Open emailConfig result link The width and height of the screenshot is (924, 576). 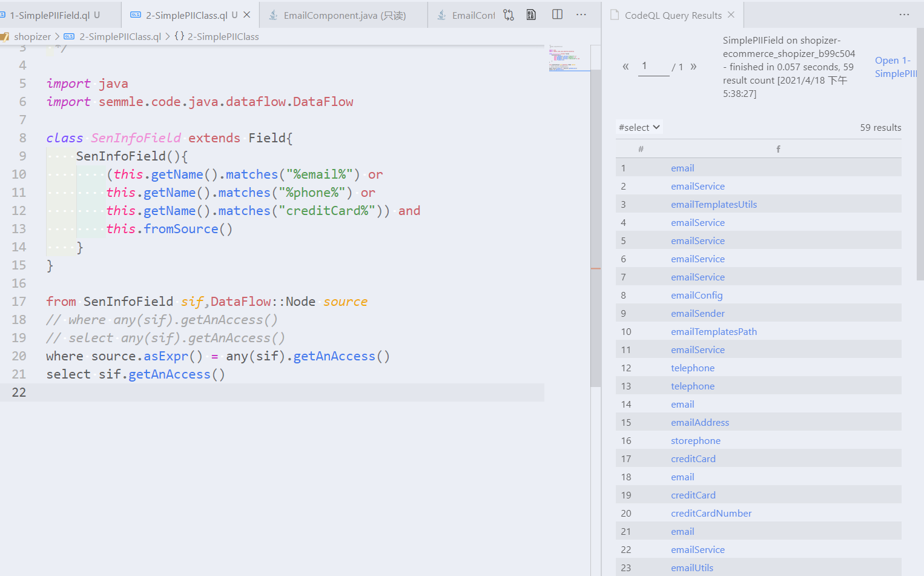(x=697, y=295)
